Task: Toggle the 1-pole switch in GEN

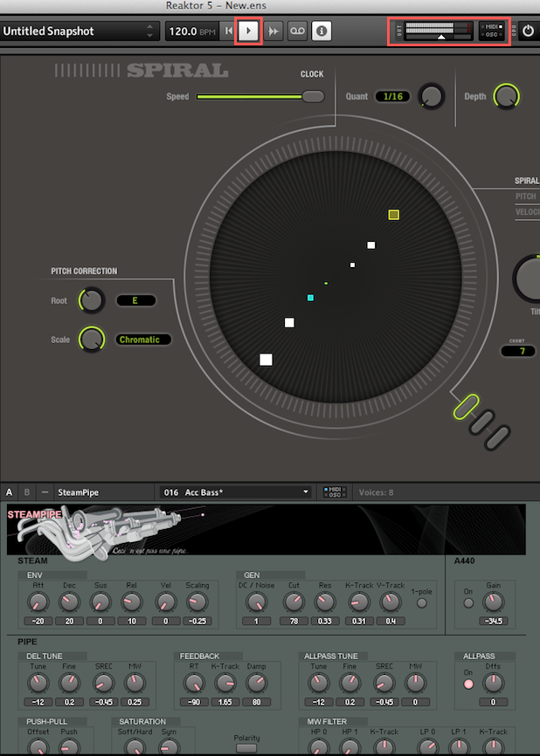Action: (x=421, y=603)
